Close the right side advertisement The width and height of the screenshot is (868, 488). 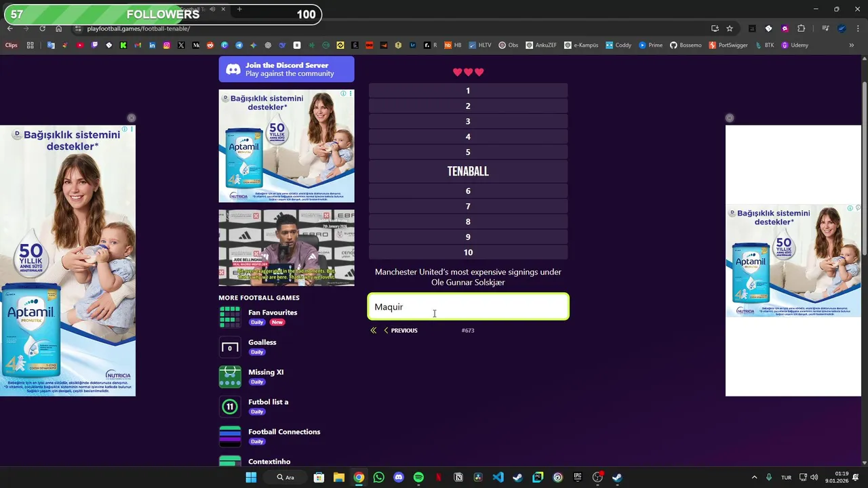(x=730, y=118)
